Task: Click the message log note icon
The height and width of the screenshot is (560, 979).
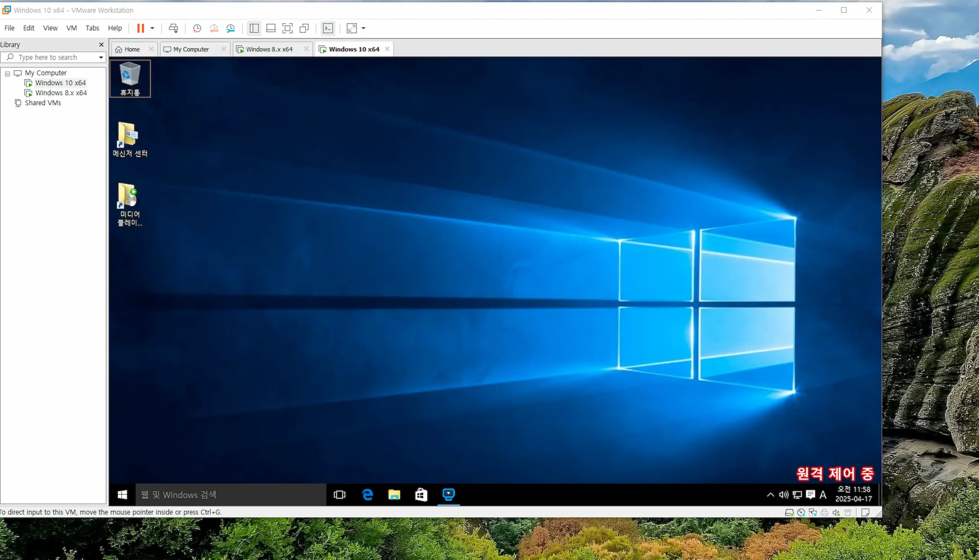Action: click(x=865, y=512)
